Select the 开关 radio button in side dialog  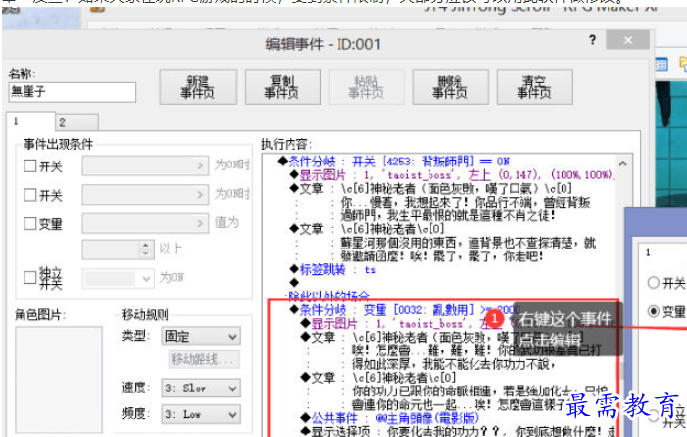653,283
